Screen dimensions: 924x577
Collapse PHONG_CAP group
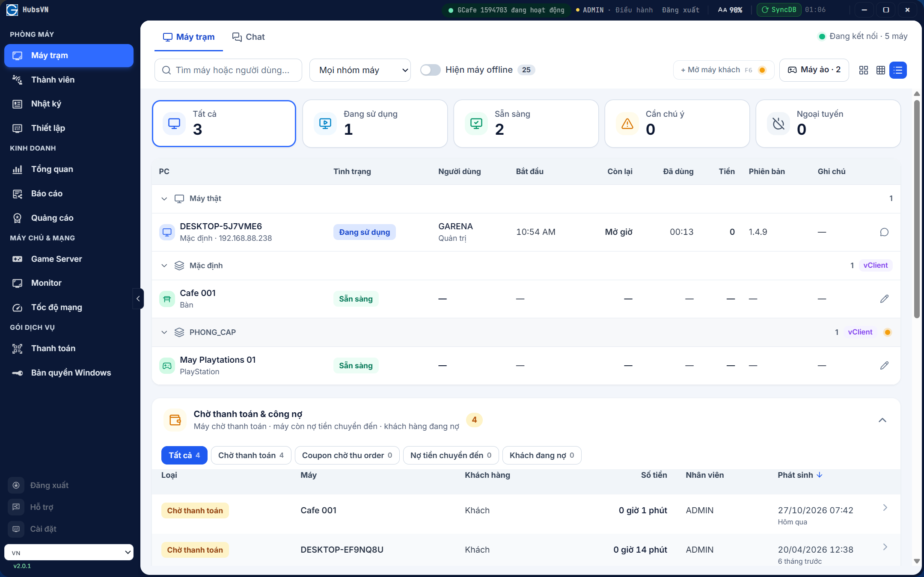tap(164, 332)
